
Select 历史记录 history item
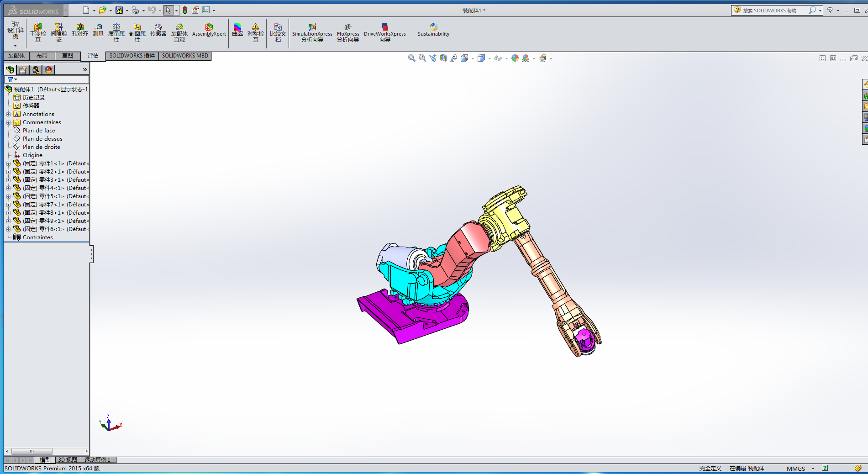34,98
